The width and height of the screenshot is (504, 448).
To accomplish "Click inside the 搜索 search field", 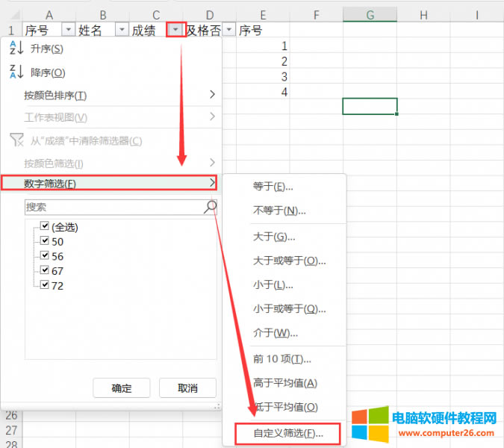I will pyautogui.click(x=112, y=207).
